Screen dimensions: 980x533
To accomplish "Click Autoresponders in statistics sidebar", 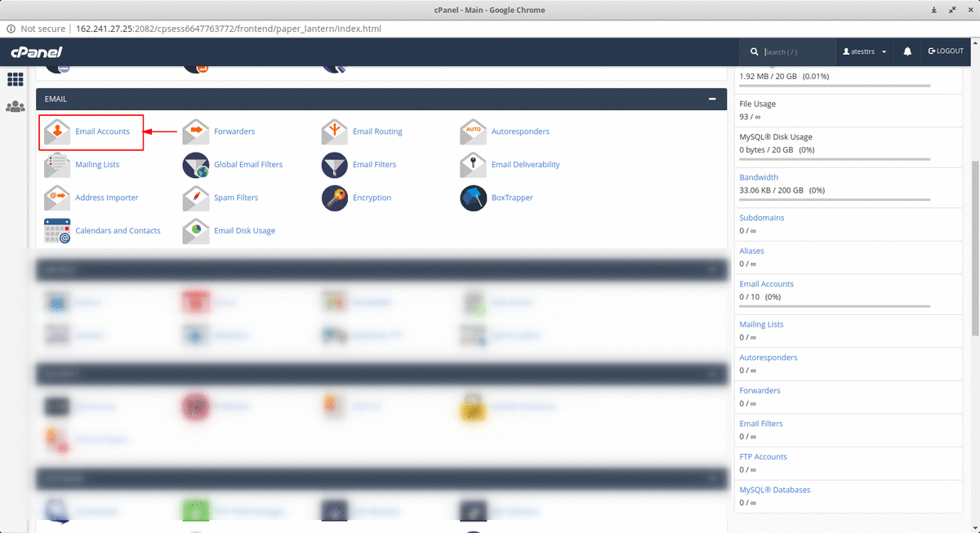I will coord(768,358).
